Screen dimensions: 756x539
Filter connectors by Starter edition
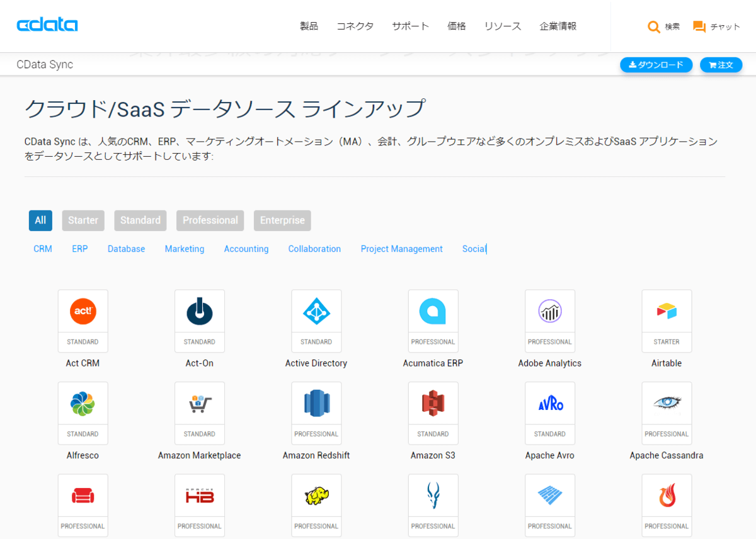83,220
